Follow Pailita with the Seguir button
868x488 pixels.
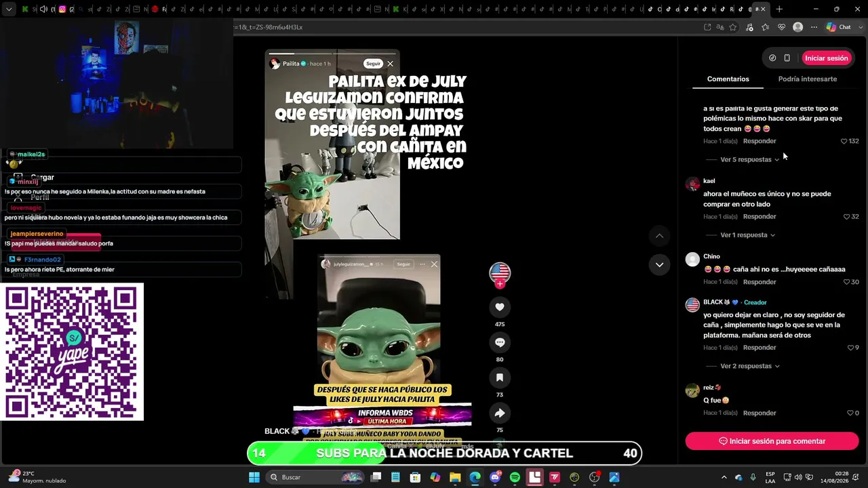pyautogui.click(x=373, y=64)
